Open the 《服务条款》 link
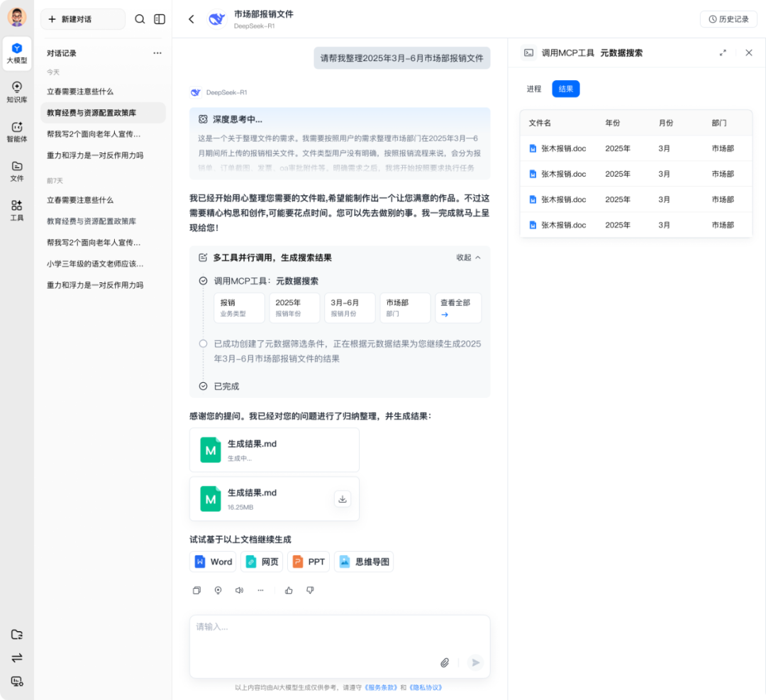 (381, 687)
